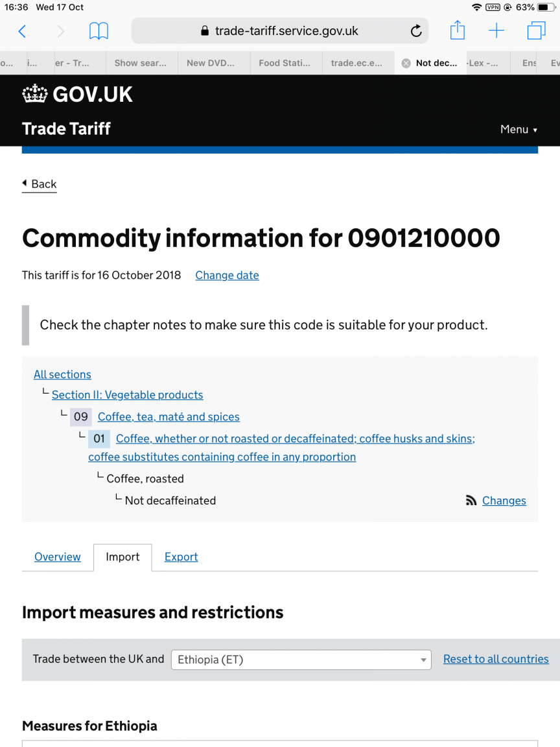Screen dimensions: 560x747
Task: Reload the page with the refresh icon
Action: [x=415, y=31]
